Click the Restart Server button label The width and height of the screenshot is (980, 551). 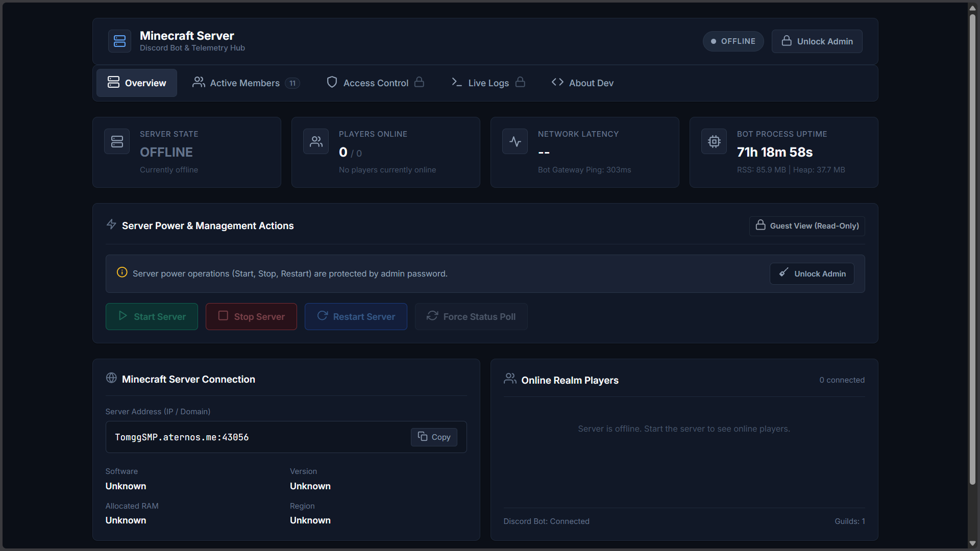(x=364, y=317)
